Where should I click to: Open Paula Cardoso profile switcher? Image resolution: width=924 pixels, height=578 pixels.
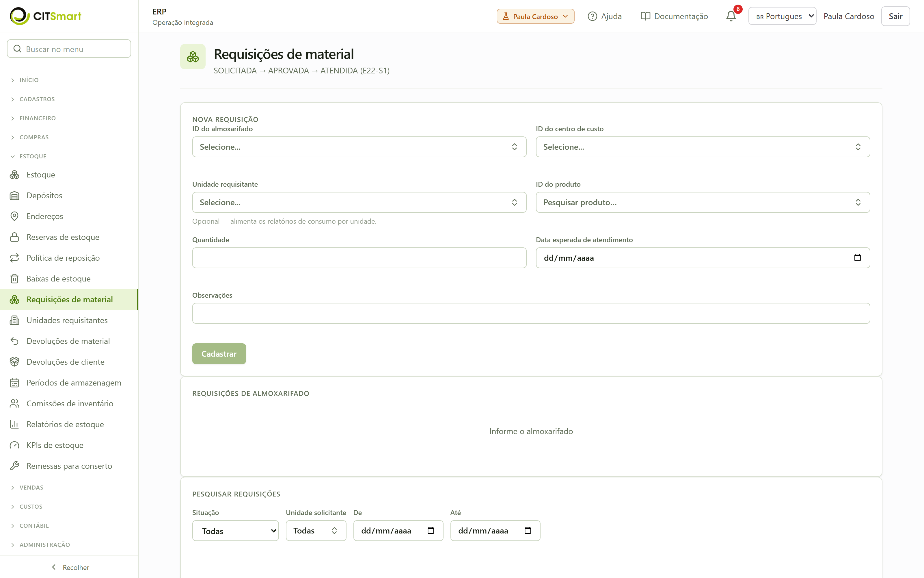pyautogui.click(x=535, y=16)
